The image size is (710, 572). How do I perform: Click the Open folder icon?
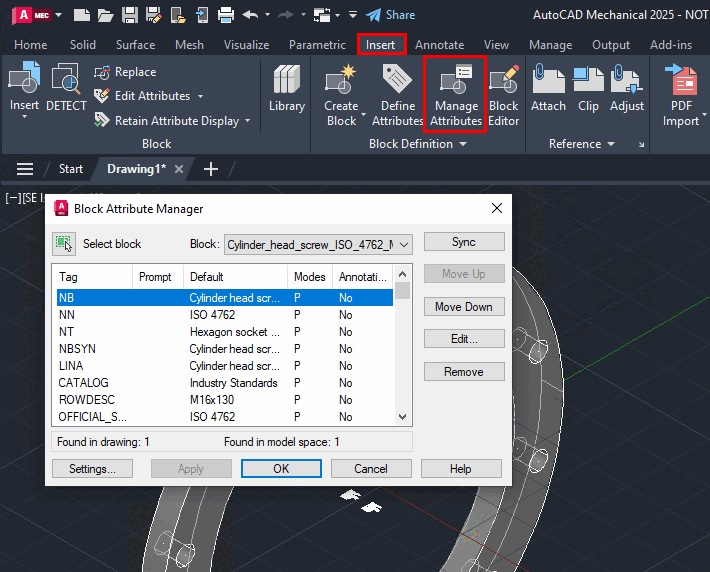(106, 15)
